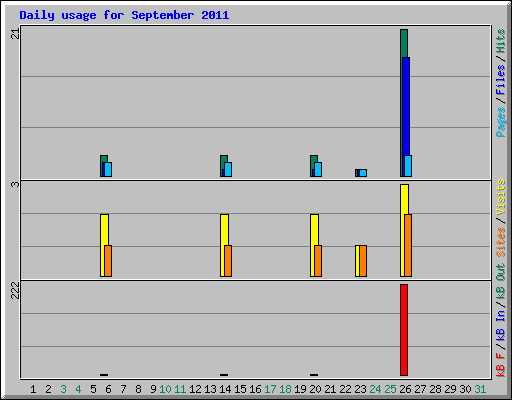
Task: Select the green Hits bar for day 14
Action: tap(224, 159)
